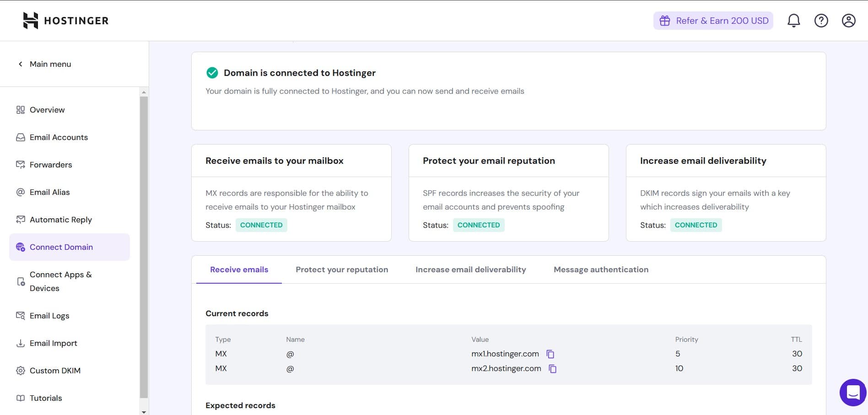Click the Email Accounts inbox icon

[x=21, y=137]
